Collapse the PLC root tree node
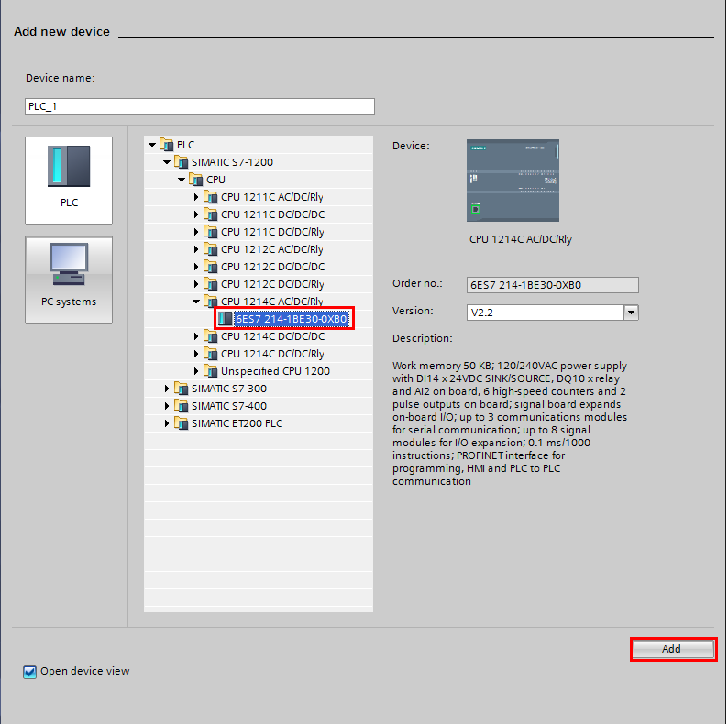 [x=152, y=145]
